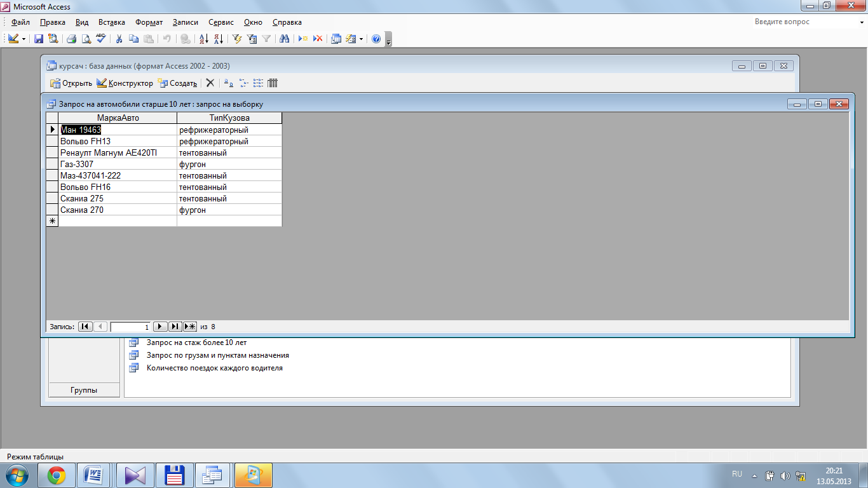Switch to Details view in database window
This screenshot has height=488, width=868.
pyautogui.click(x=273, y=83)
